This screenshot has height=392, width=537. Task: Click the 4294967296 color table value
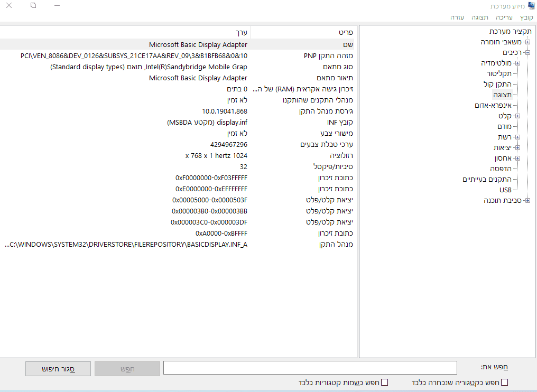pyautogui.click(x=229, y=144)
